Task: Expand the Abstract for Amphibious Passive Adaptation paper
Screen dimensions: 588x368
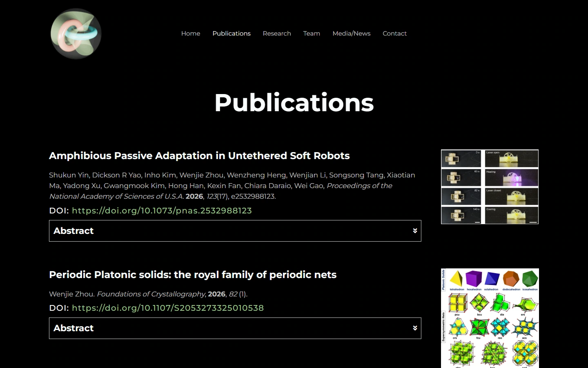Action: [235, 231]
